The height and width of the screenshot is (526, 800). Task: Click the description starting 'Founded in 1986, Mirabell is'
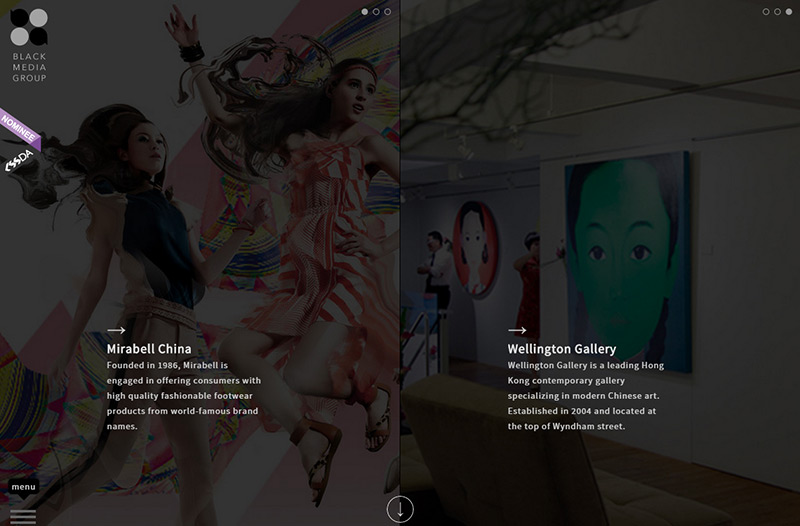184,396
